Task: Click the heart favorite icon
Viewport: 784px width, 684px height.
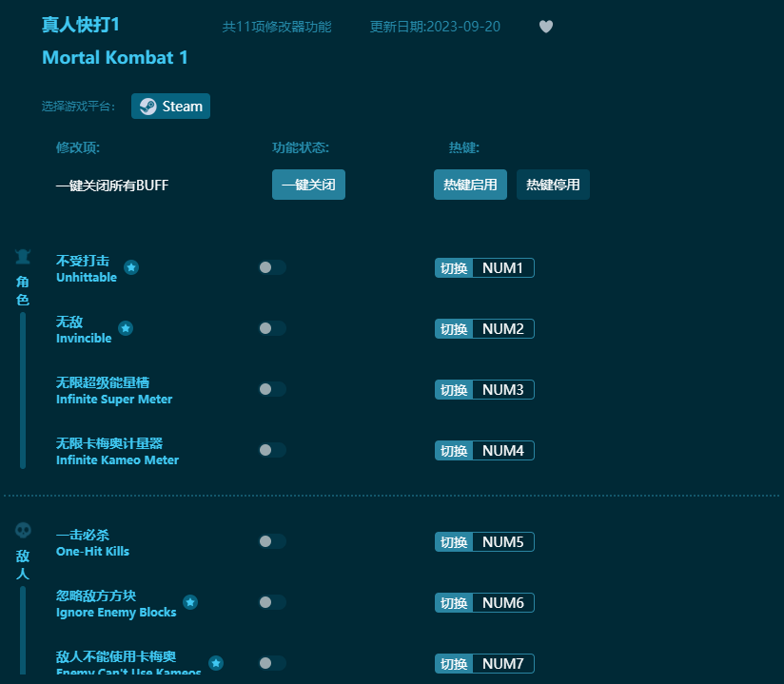Action: tap(546, 27)
